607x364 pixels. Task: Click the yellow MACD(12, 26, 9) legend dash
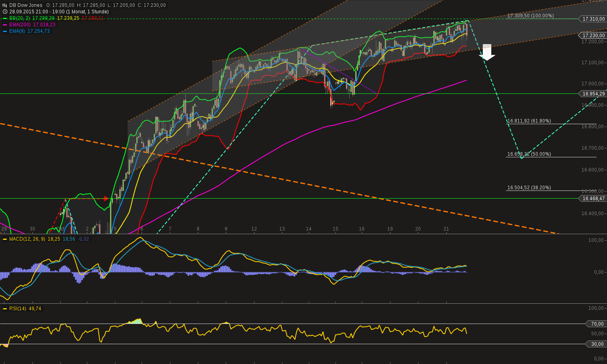[x=5, y=239]
